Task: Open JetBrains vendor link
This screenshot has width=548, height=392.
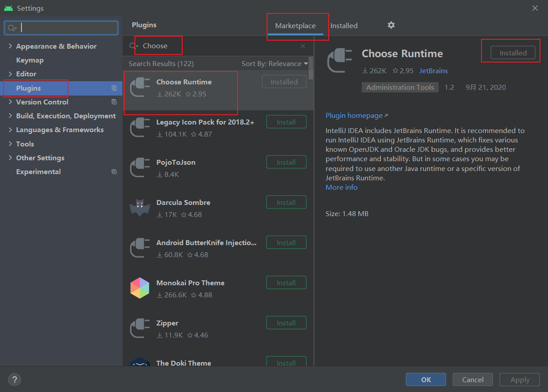Action: coord(433,71)
